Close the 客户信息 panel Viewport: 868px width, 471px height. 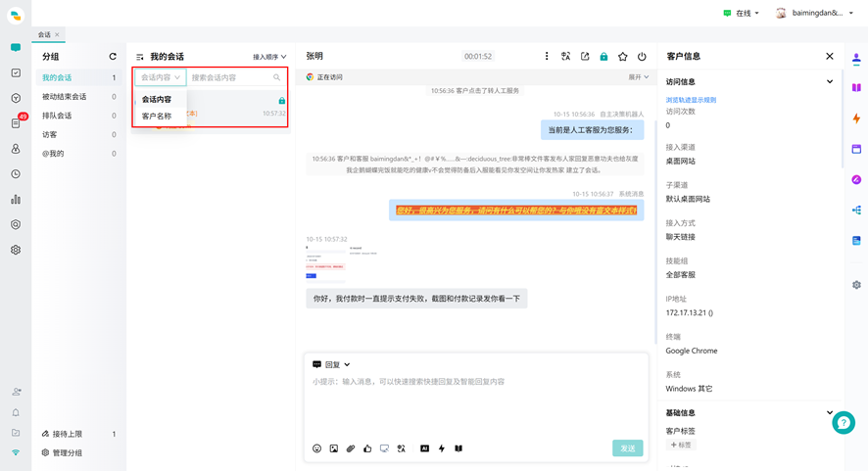(x=829, y=56)
